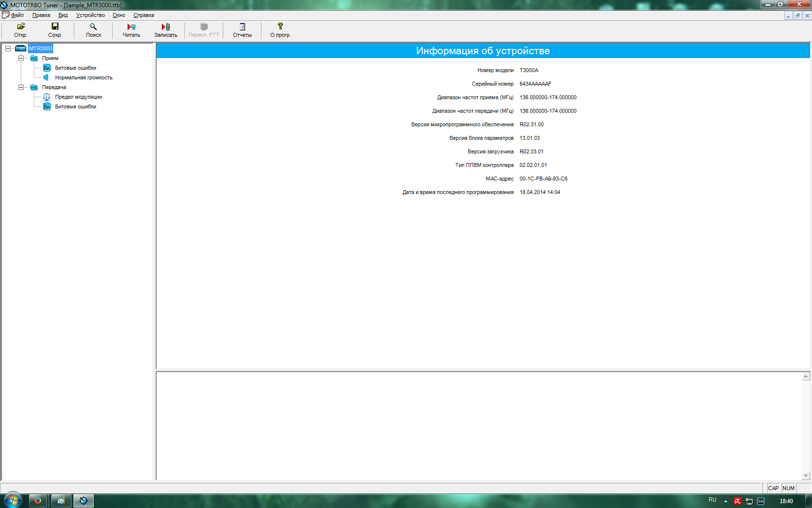Click the Битовые ошибки icon under Прием
The width and height of the screenshot is (812, 508).
(x=47, y=68)
